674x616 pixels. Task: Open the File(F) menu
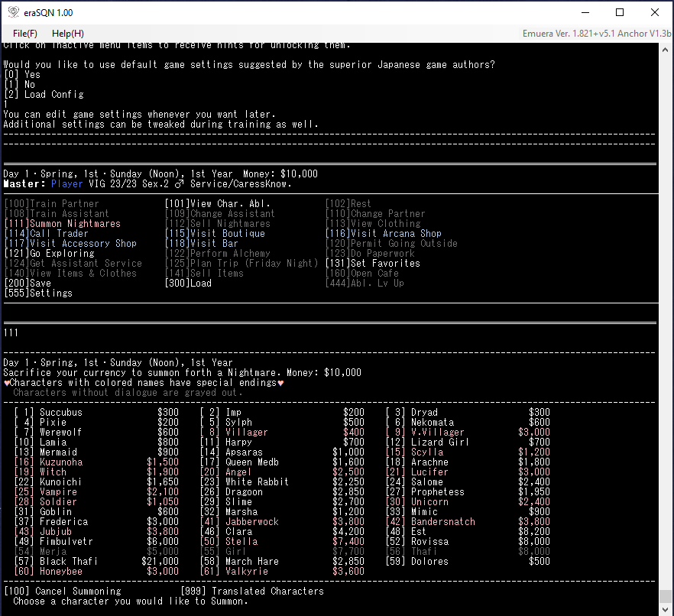coord(25,34)
